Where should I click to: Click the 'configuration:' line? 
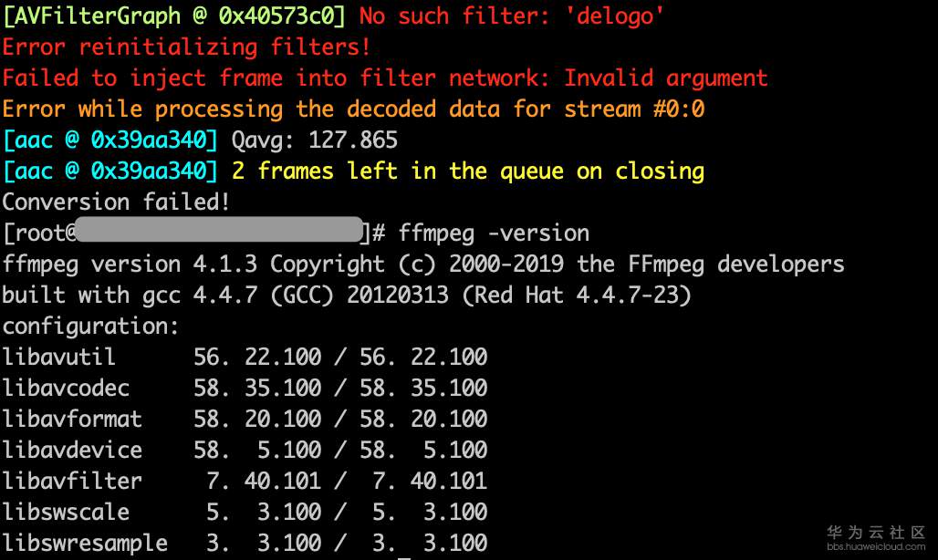pyautogui.click(x=90, y=326)
